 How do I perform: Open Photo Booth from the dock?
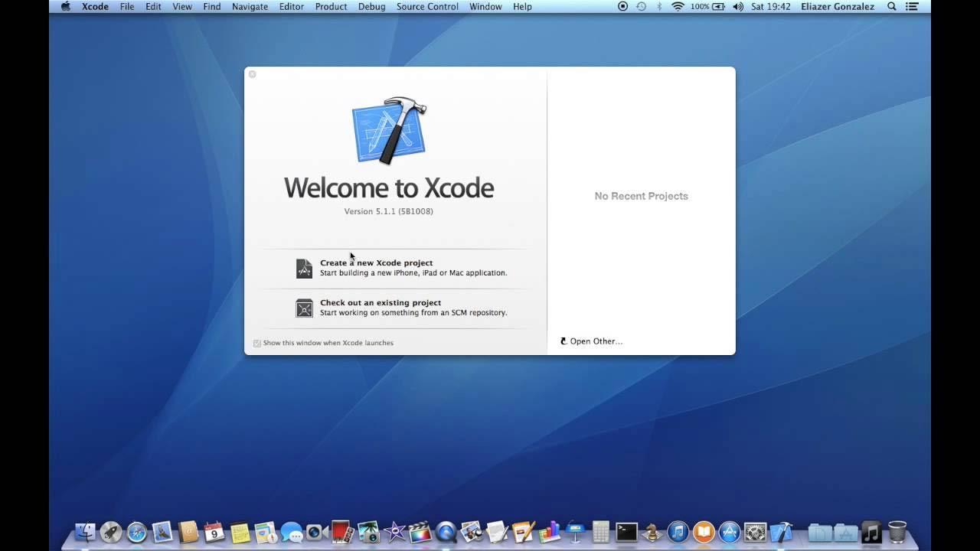[342, 532]
